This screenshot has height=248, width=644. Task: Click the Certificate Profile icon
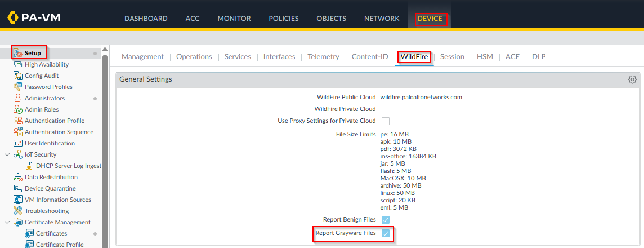[x=29, y=244]
